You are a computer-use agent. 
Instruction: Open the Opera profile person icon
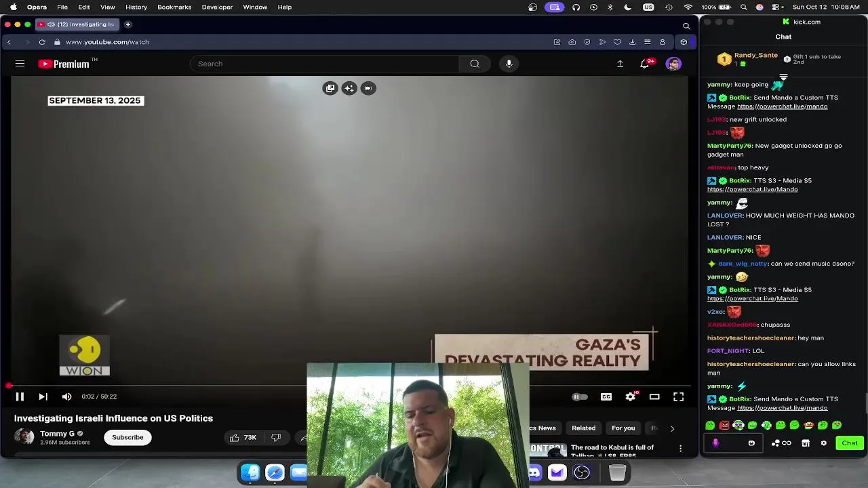pos(663,42)
